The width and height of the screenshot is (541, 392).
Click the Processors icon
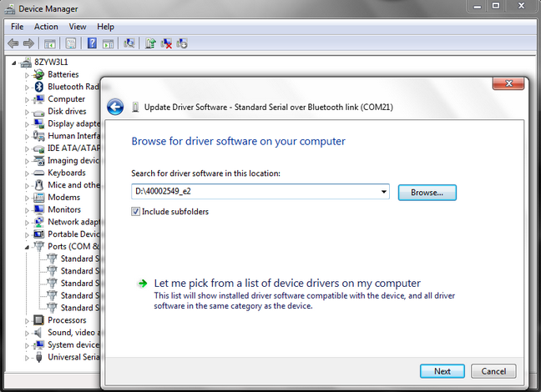[38, 320]
